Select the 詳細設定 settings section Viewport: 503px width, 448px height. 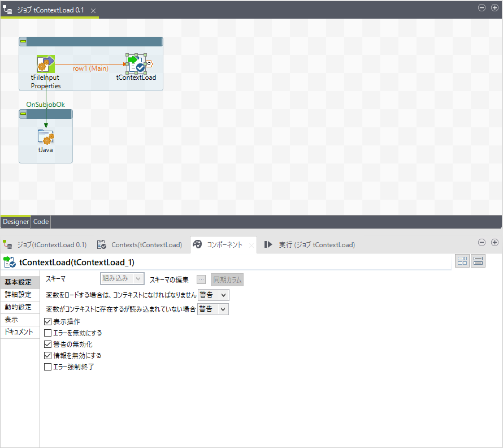coord(20,294)
